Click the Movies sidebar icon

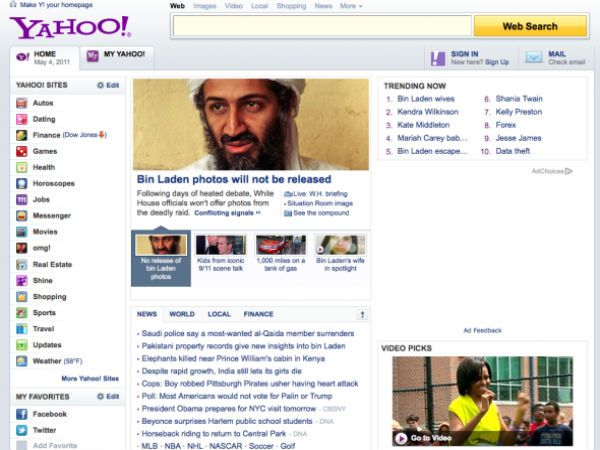[22, 232]
